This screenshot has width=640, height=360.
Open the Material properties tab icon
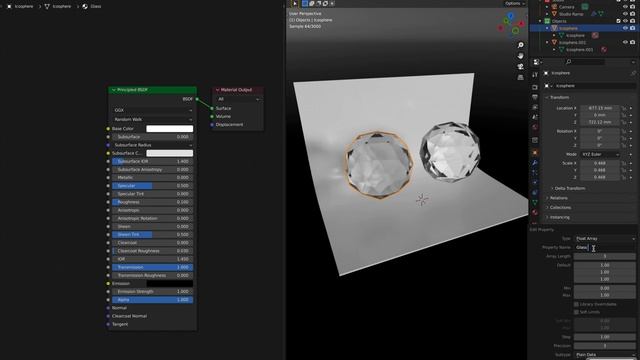pyautogui.click(x=535, y=212)
